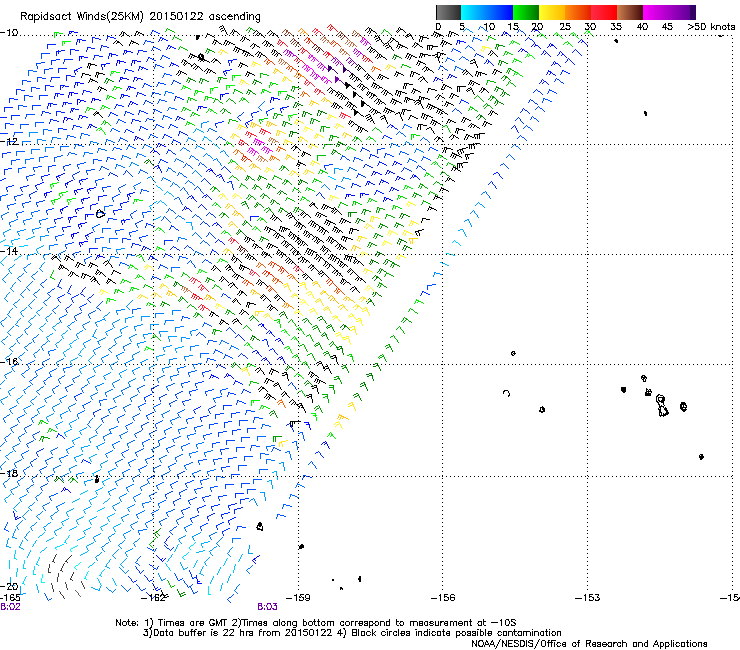Click the largest island outline near -153
740x650 pixels.
tap(662, 406)
